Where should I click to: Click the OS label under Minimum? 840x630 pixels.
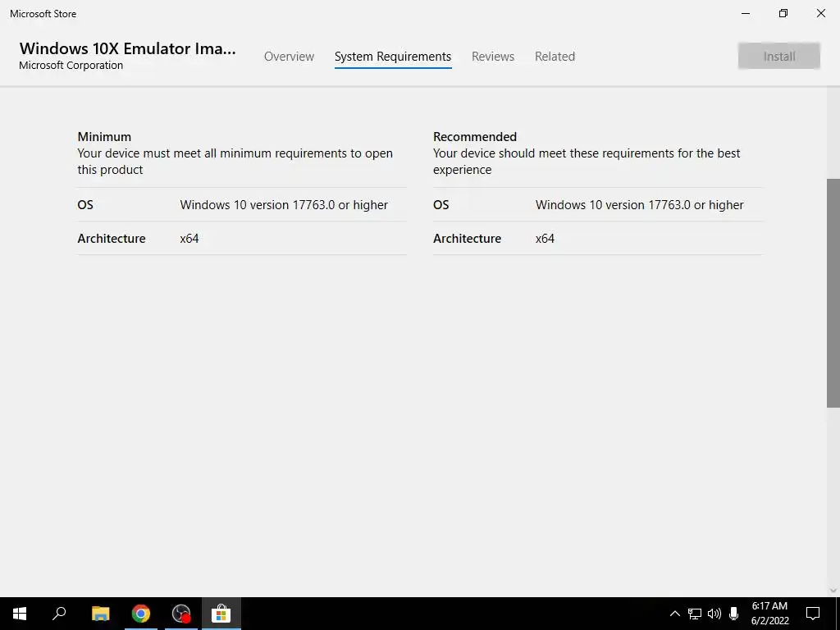point(85,205)
